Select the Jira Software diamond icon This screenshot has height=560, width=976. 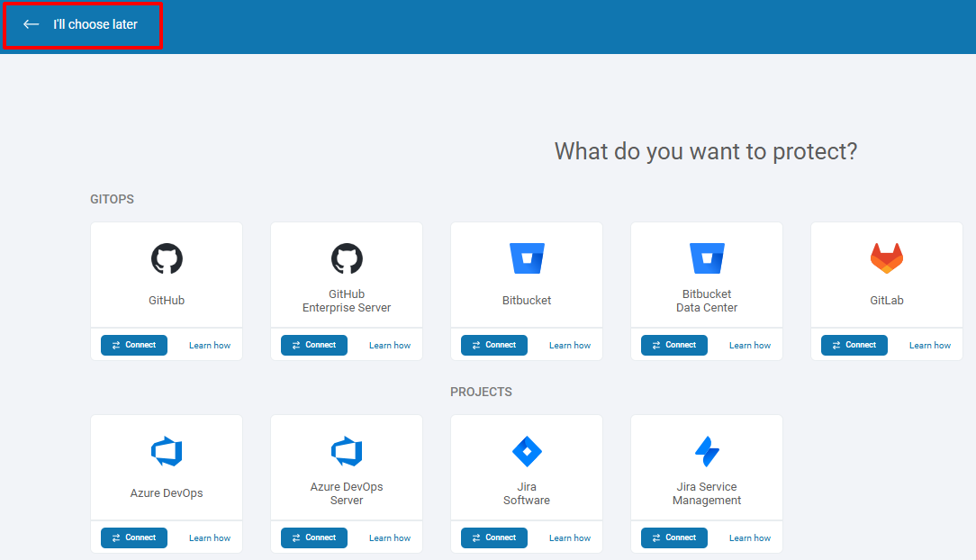tap(527, 451)
